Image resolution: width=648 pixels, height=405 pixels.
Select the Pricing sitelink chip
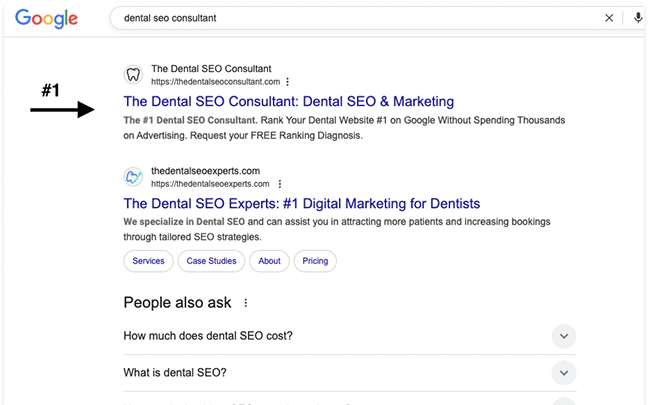[315, 261]
